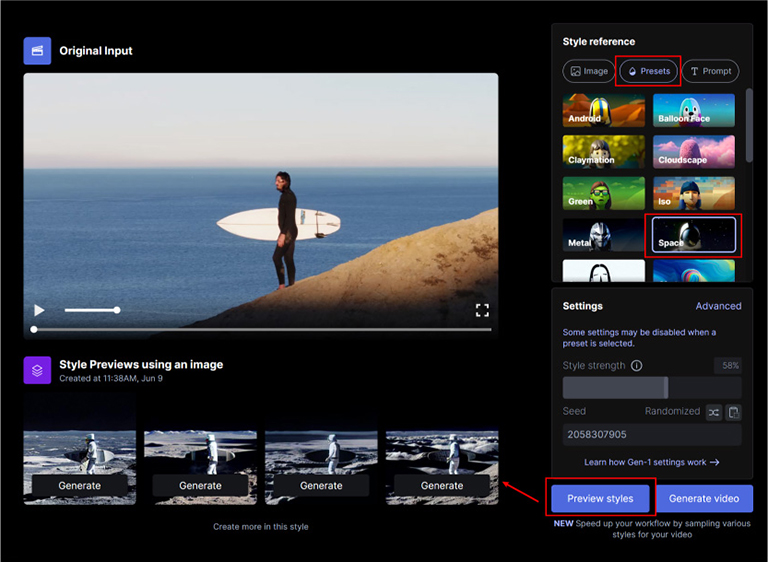The height and width of the screenshot is (562, 768).
Task: Select the Claymation preset
Action: click(x=603, y=152)
